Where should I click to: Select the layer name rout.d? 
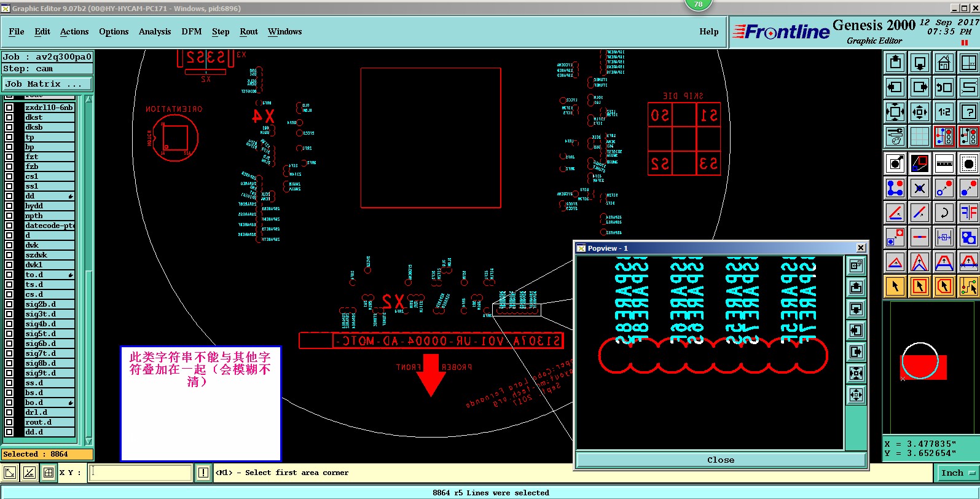point(49,422)
